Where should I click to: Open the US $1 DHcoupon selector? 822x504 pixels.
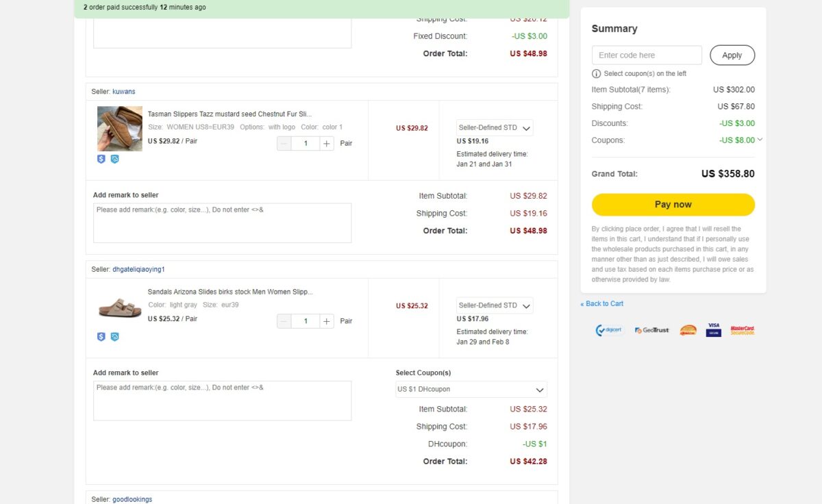pos(471,389)
